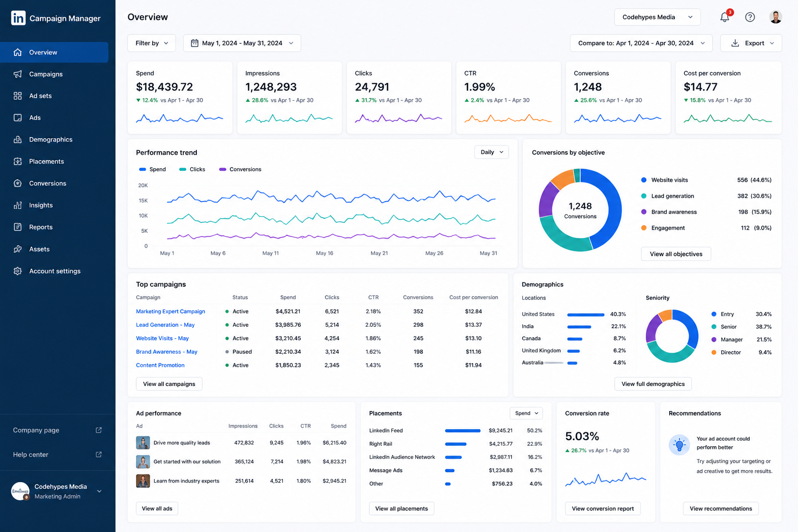
Task: Click the LinkedIn Feed placement bar
Action: (x=463, y=431)
